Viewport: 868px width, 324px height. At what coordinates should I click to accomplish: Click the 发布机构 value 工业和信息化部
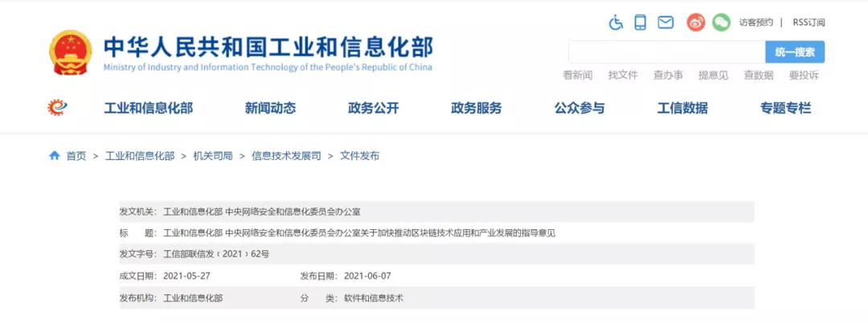[x=193, y=298]
